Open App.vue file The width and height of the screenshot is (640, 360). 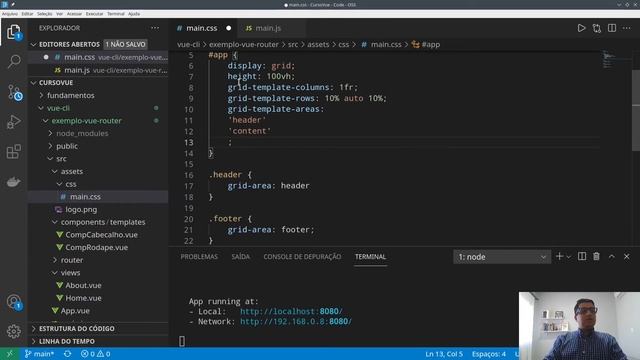[x=75, y=310]
